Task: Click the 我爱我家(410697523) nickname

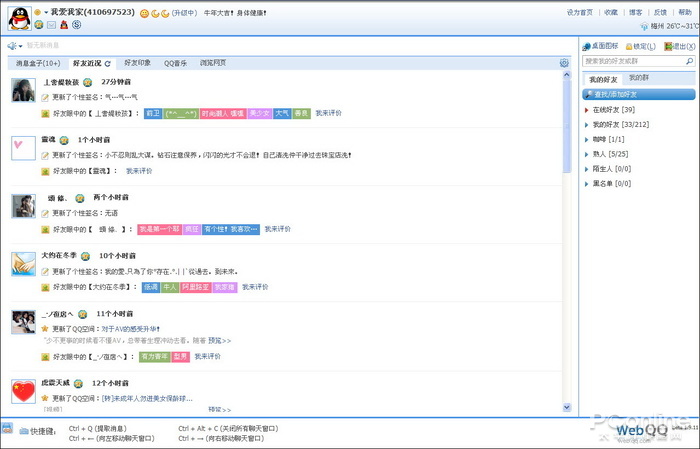Action: click(92, 12)
